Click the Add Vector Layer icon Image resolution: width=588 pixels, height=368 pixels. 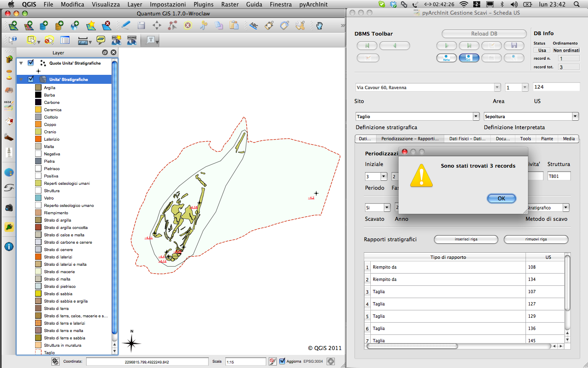click(x=13, y=26)
